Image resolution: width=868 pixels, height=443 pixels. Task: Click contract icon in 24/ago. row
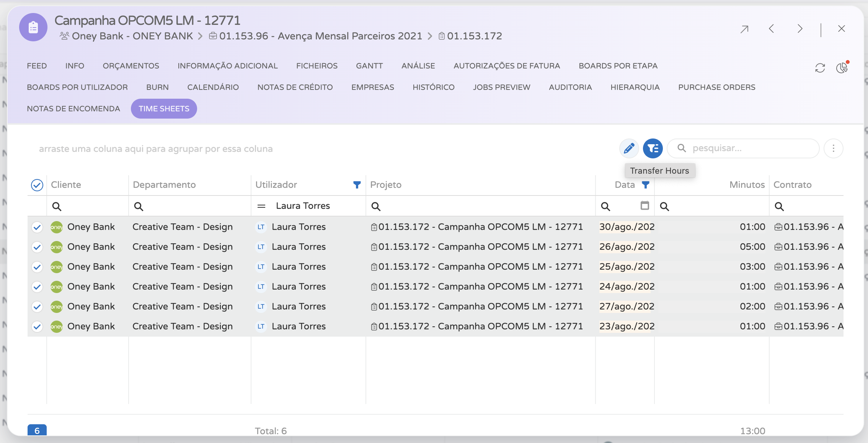click(778, 287)
